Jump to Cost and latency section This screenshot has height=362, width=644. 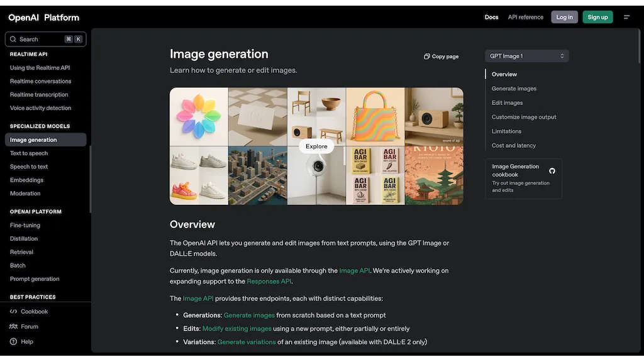(x=513, y=145)
